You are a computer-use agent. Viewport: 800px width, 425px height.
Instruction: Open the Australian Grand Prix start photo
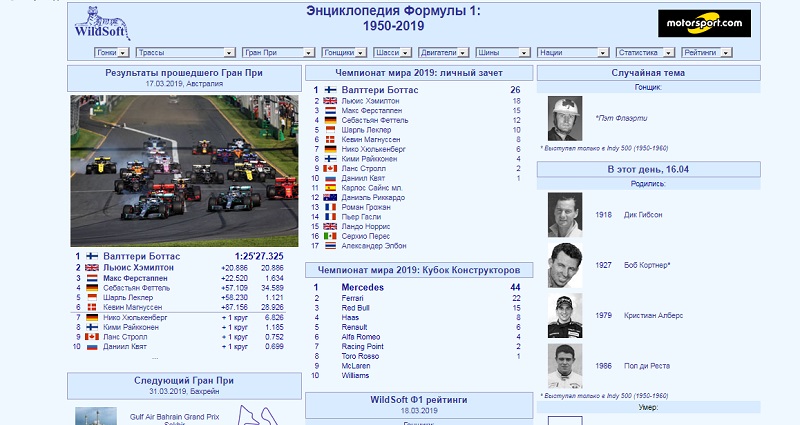pyautogui.click(x=184, y=170)
